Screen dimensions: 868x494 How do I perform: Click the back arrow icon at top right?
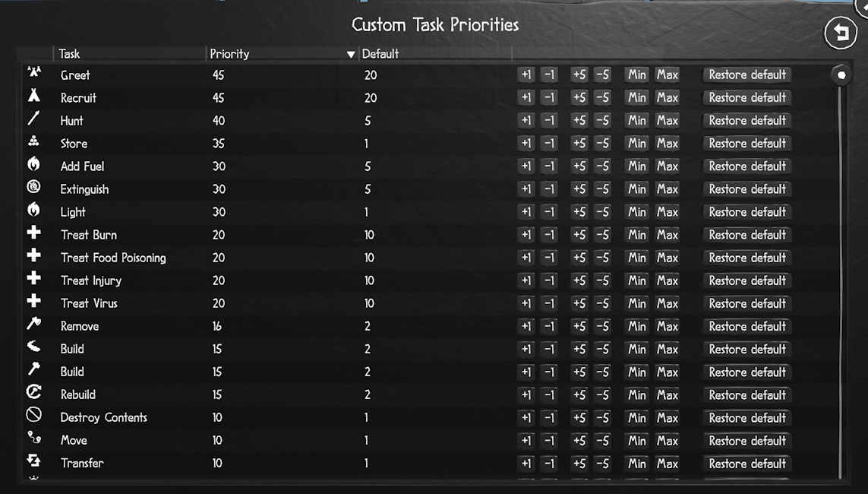coord(840,33)
